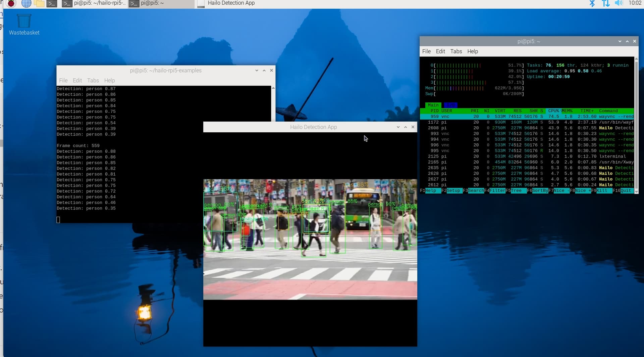Open the Tabs menu in htop terminal
This screenshot has width=644, height=357.
tap(456, 51)
